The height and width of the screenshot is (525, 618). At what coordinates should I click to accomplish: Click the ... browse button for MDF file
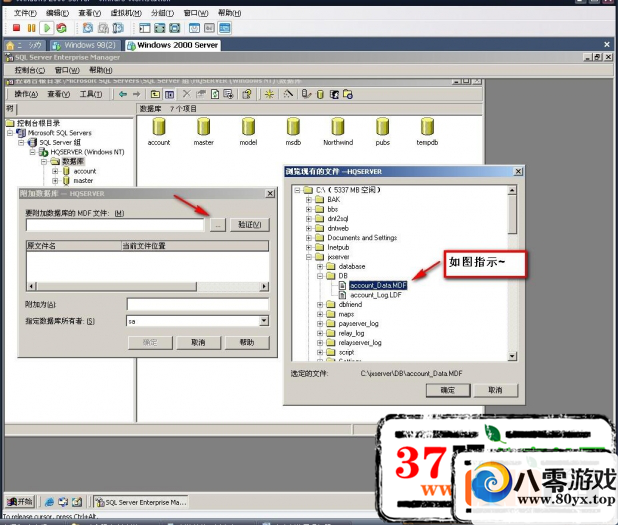coord(218,225)
